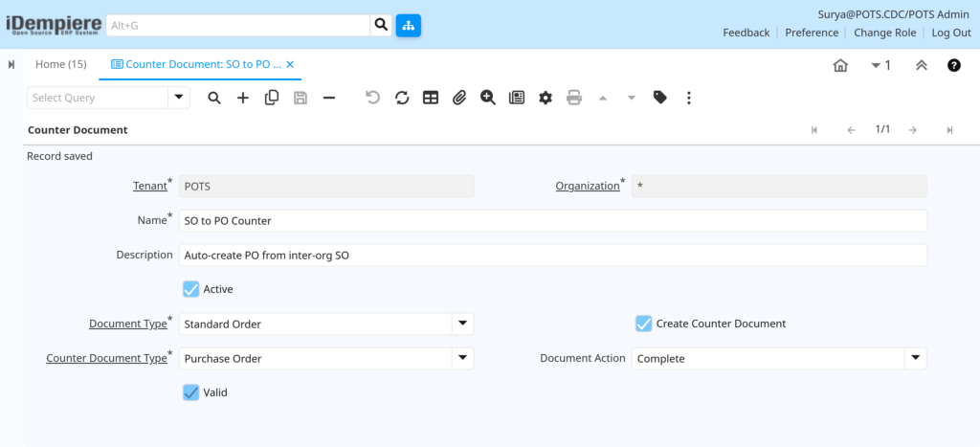Switch to the Home (15) tab
Screen dimensions: 980x447
(x=60, y=64)
